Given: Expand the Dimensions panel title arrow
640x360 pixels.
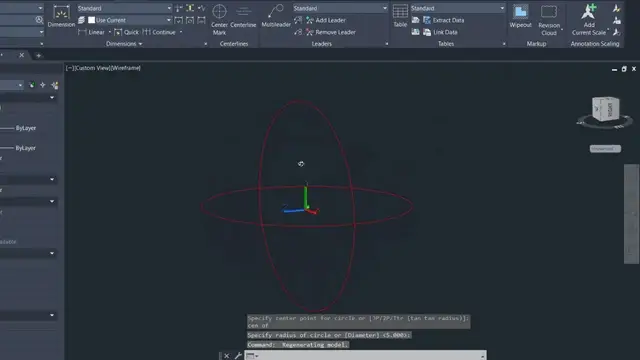Looking at the screenshot, I should click(x=140, y=44).
